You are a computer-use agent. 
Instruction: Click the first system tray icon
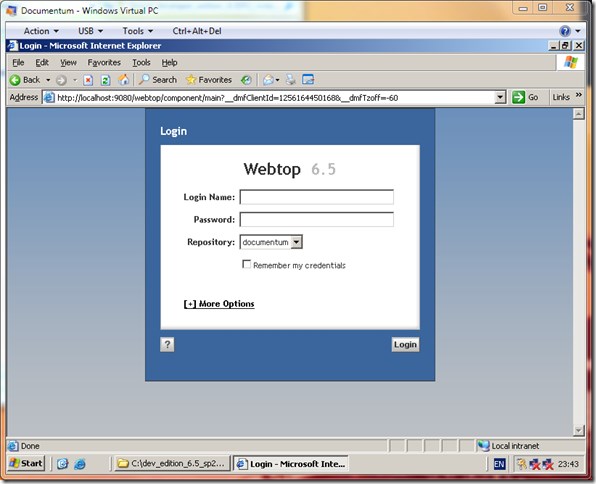point(522,464)
